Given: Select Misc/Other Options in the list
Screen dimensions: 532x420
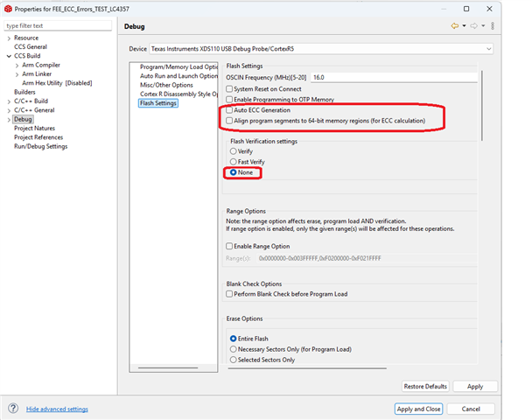Looking at the screenshot, I should [x=166, y=85].
